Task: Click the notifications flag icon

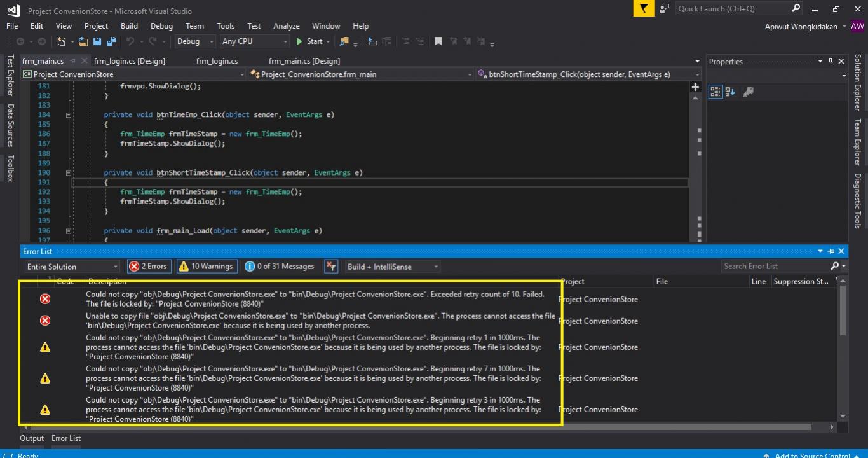Action: [644, 9]
